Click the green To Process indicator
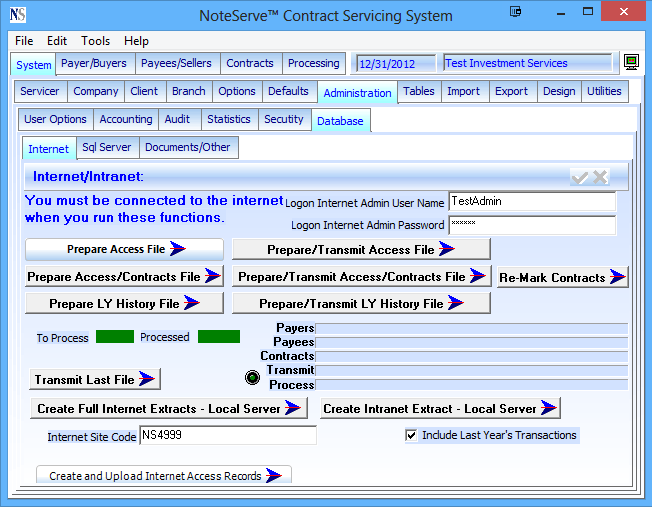 pyautogui.click(x=114, y=337)
